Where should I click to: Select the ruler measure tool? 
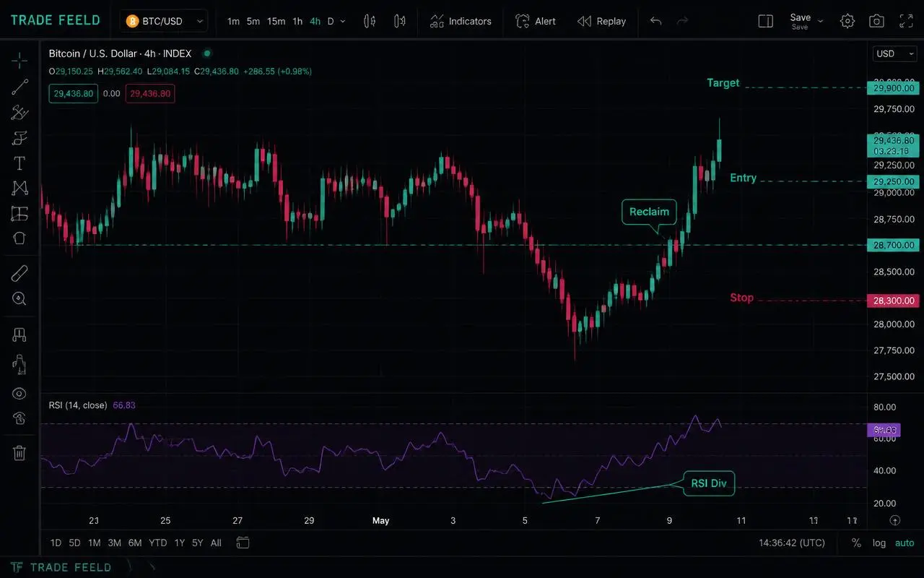point(19,273)
